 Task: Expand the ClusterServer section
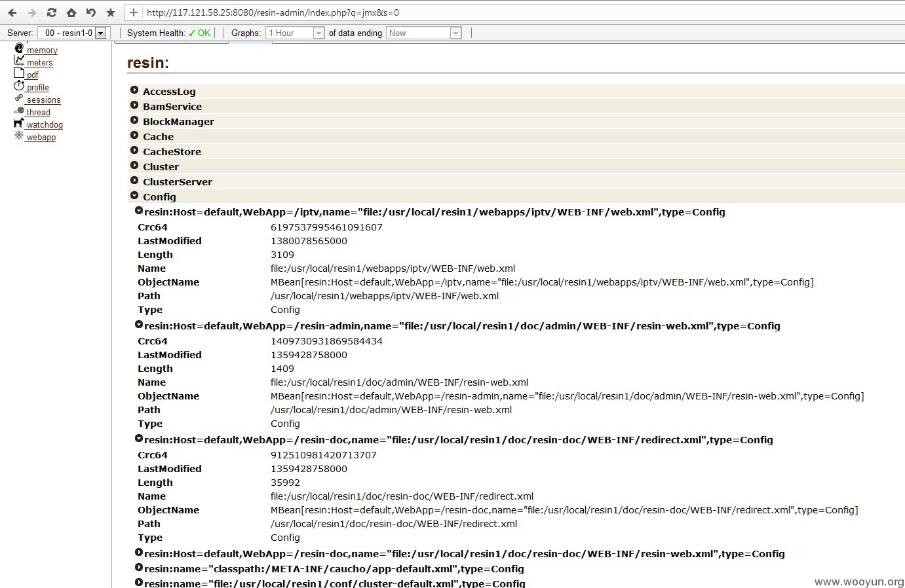click(134, 181)
